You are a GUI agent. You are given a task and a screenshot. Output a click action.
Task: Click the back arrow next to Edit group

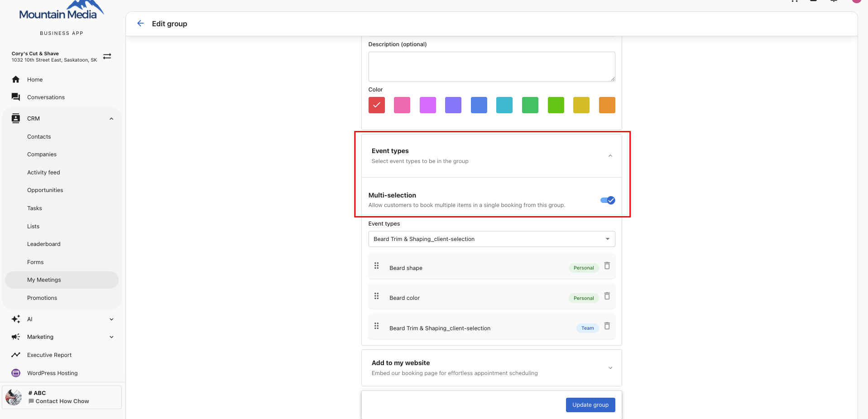[x=140, y=23]
